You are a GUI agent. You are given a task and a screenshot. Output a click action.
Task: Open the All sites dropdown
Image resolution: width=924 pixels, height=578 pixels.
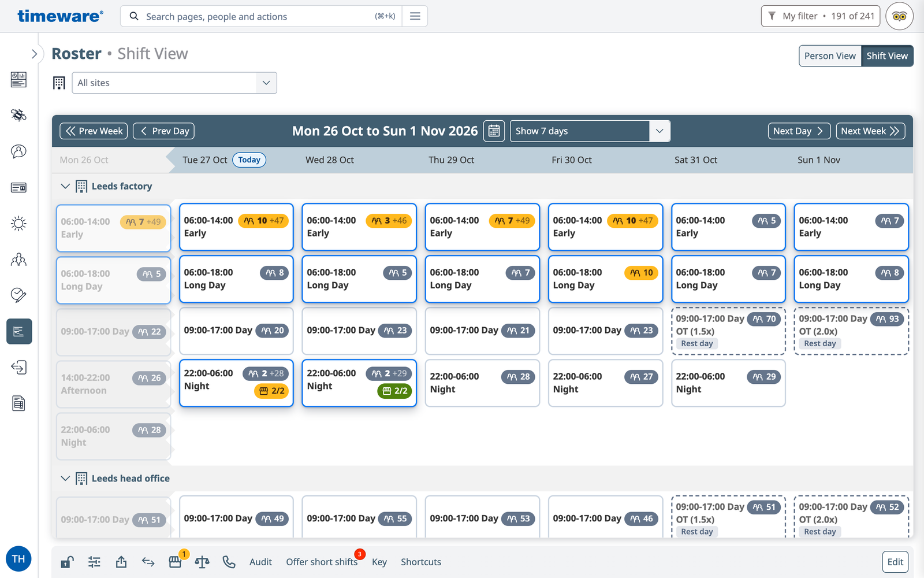(174, 83)
